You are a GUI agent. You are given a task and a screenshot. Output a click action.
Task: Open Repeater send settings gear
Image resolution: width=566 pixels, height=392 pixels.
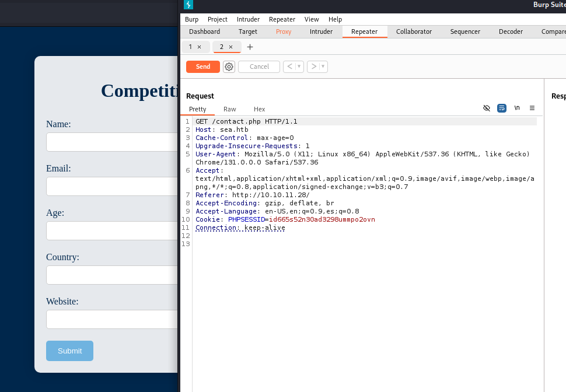(x=229, y=66)
